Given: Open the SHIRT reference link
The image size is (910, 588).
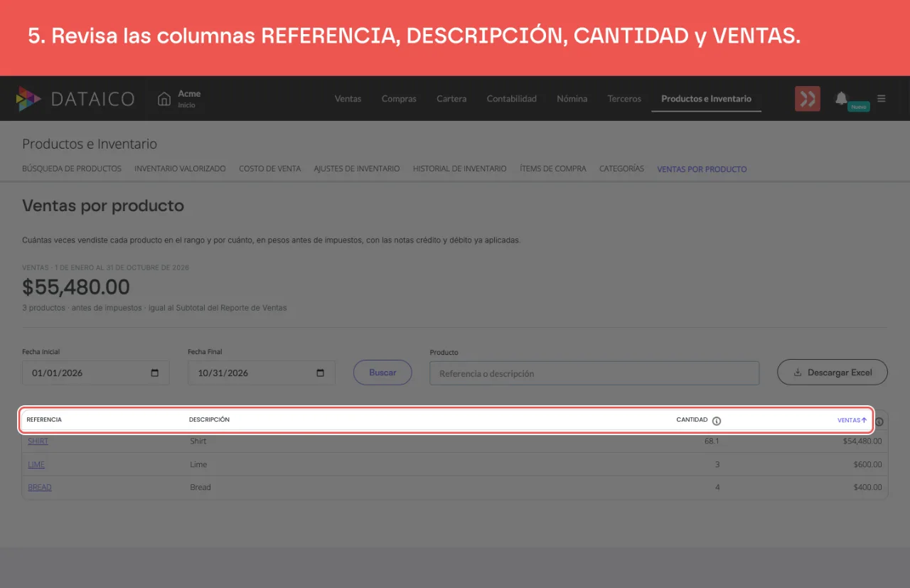Looking at the screenshot, I should [38, 442].
